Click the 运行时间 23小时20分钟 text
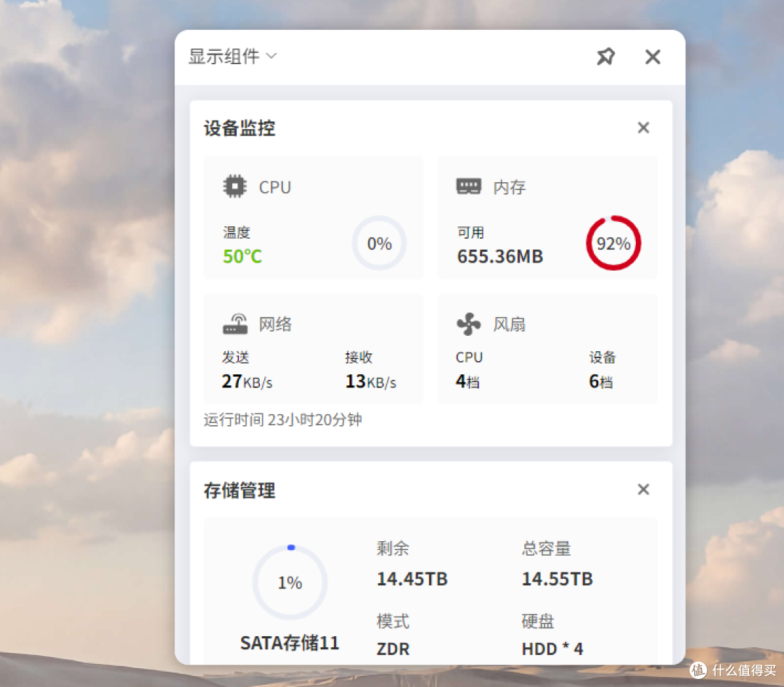Image resolution: width=784 pixels, height=687 pixels. click(282, 420)
